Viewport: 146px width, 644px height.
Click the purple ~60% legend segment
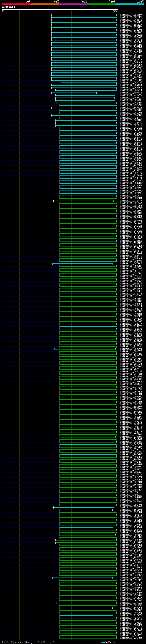[73, 4]
